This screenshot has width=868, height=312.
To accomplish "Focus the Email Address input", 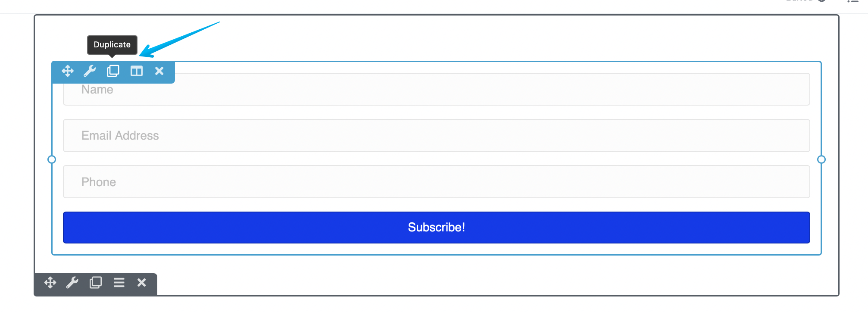I will [x=436, y=135].
